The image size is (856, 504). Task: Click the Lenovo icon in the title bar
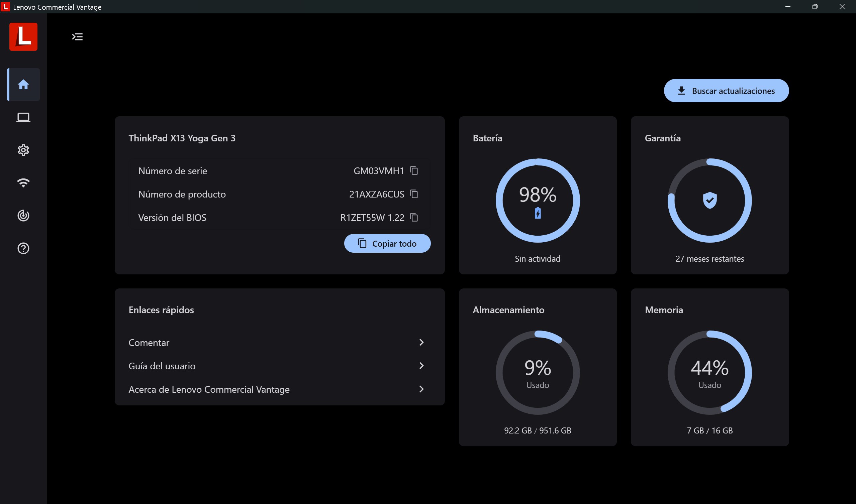pyautogui.click(x=5, y=6)
